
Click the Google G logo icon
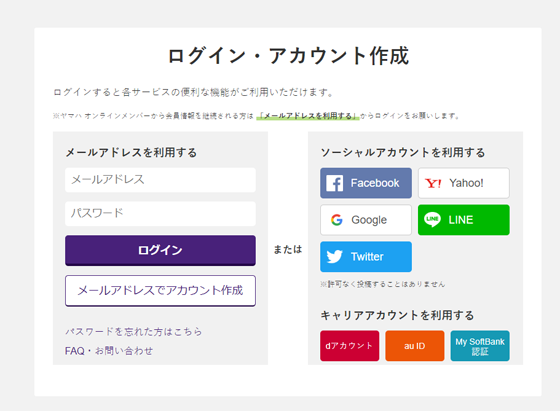(336, 220)
